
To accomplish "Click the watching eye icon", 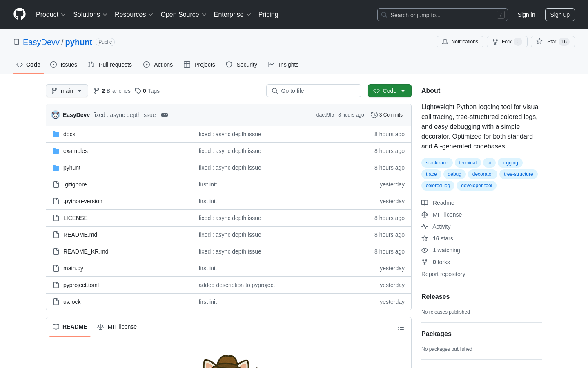I will [x=425, y=250].
